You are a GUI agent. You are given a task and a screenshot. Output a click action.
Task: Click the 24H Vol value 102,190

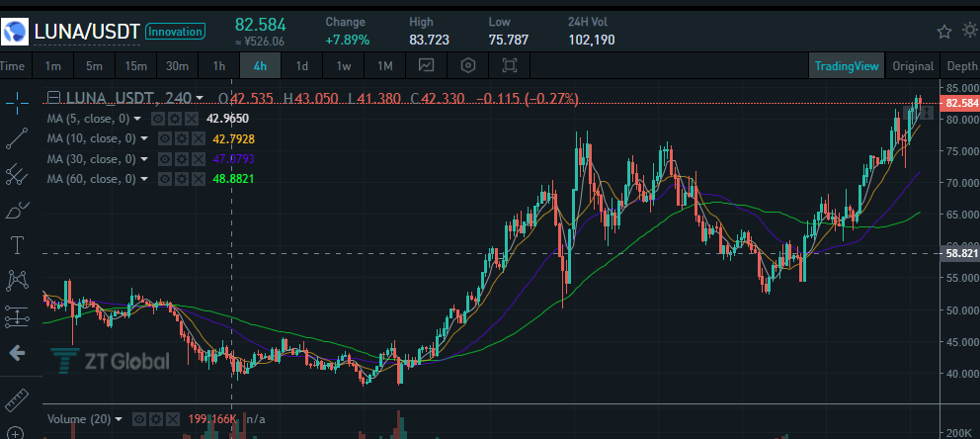591,40
